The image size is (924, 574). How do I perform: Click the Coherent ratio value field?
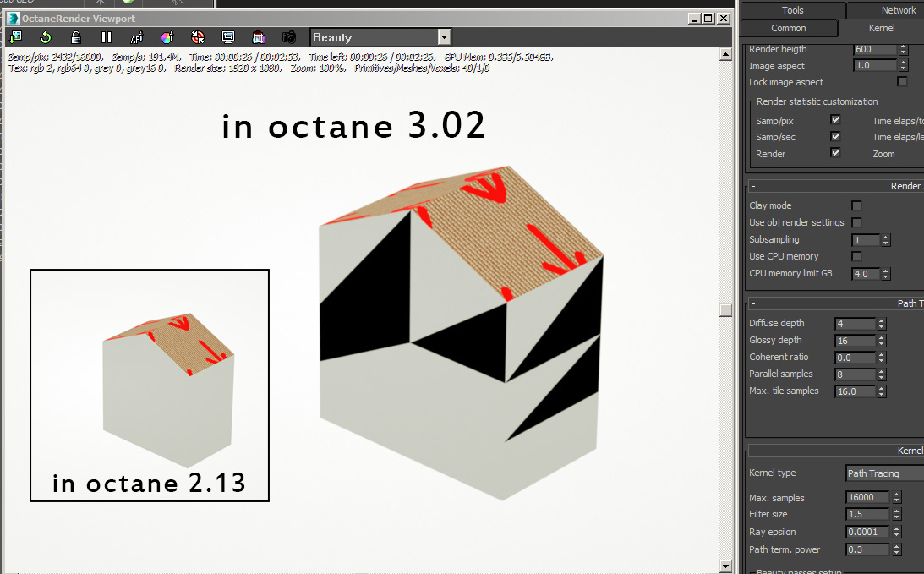(855, 357)
